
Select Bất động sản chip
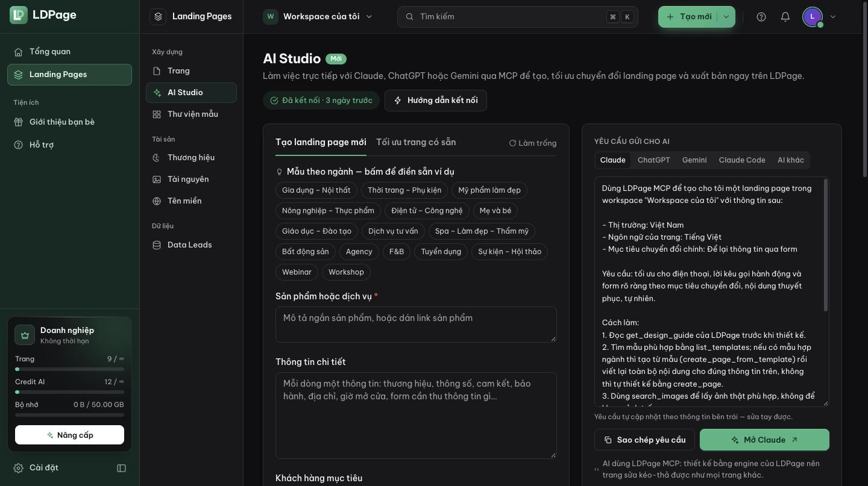[x=306, y=252]
